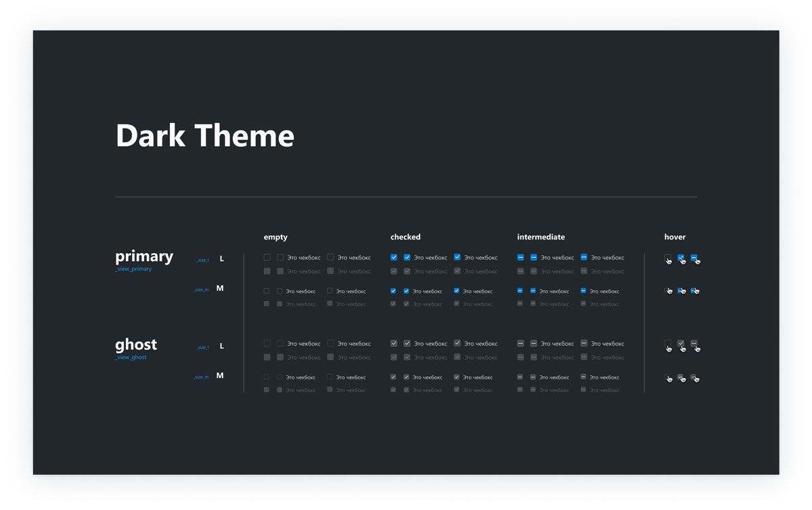This screenshot has height=510, width=812.
Task: Click the label-less disabled empty checkbox, ghost size M
Action: click(x=267, y=390)
